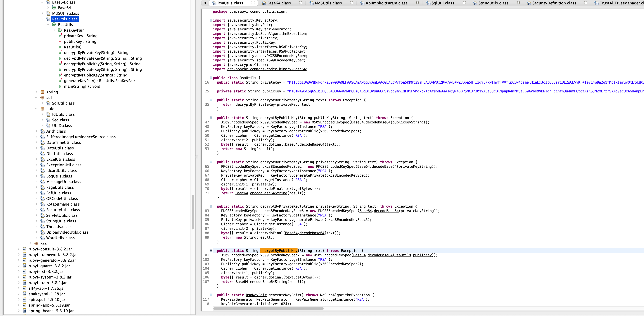
Task: Click the ruoyi-consult-3.8.2.jar icon
Action: [x=24, y=249]
